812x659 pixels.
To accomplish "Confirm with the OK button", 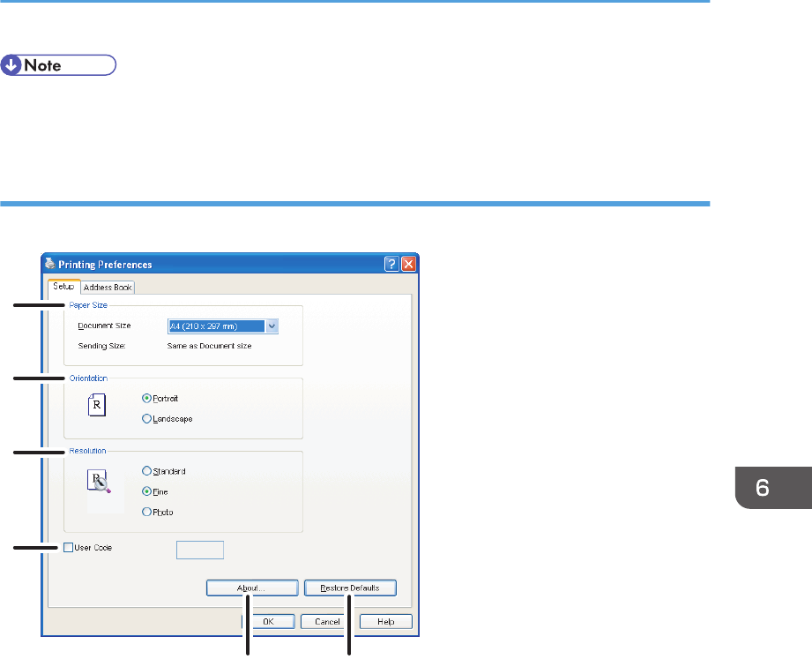I will (268, 622).
